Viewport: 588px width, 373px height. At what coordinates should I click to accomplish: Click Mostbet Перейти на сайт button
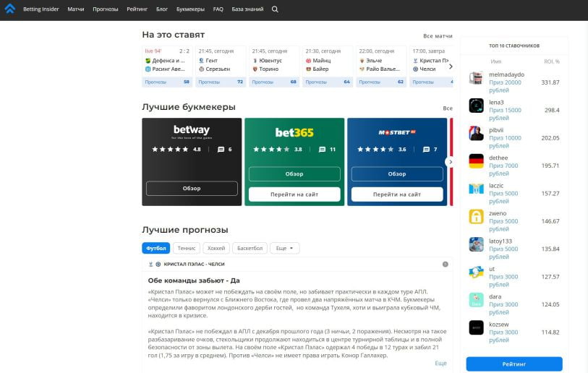coord(397,194)
